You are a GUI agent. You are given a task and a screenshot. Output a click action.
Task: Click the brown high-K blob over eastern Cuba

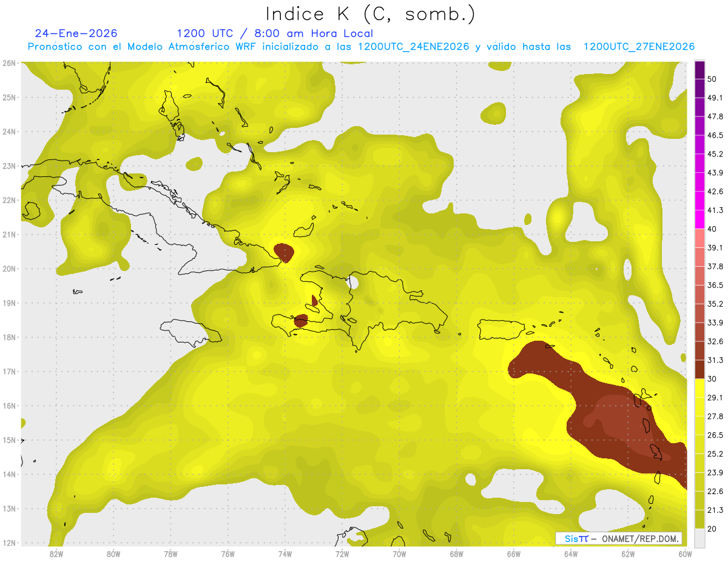pyautogui.click(x=284, y=252)
